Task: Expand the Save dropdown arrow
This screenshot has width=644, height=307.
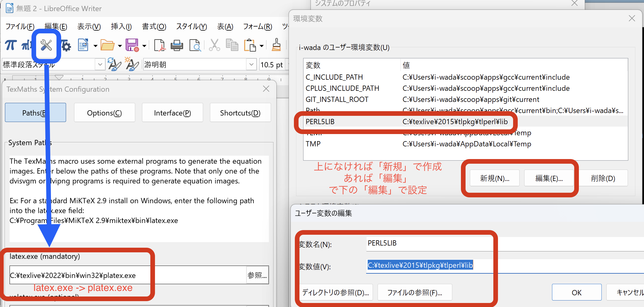Action: click(x=144, y=46)
